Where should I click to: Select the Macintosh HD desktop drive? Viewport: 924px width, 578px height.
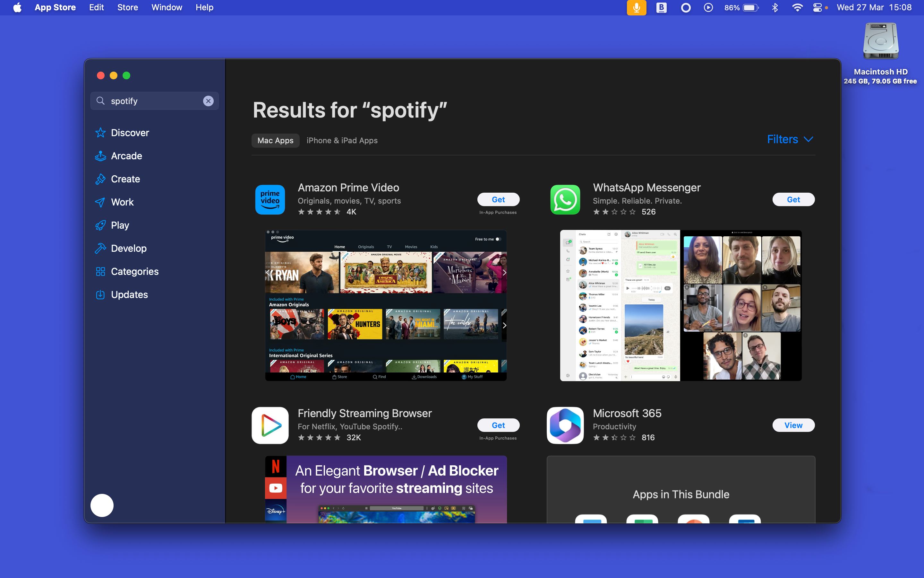[x=880, y=54]
